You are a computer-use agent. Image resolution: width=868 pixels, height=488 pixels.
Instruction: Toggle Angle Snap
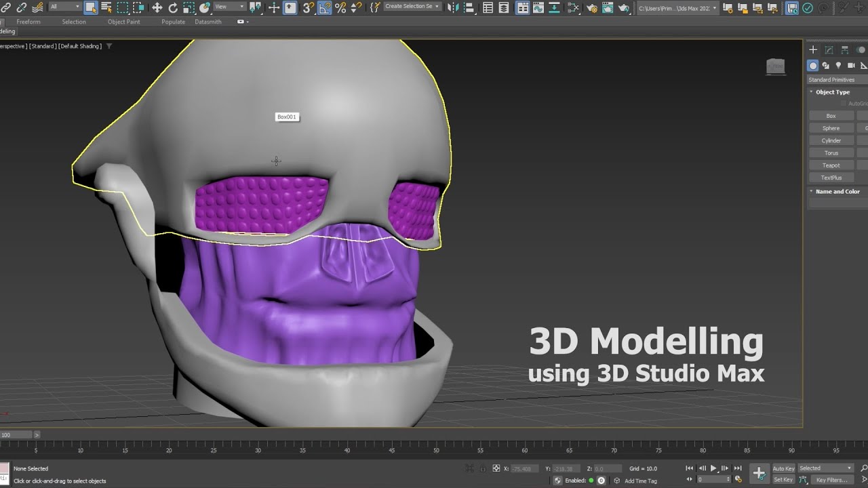click(324, 8)
